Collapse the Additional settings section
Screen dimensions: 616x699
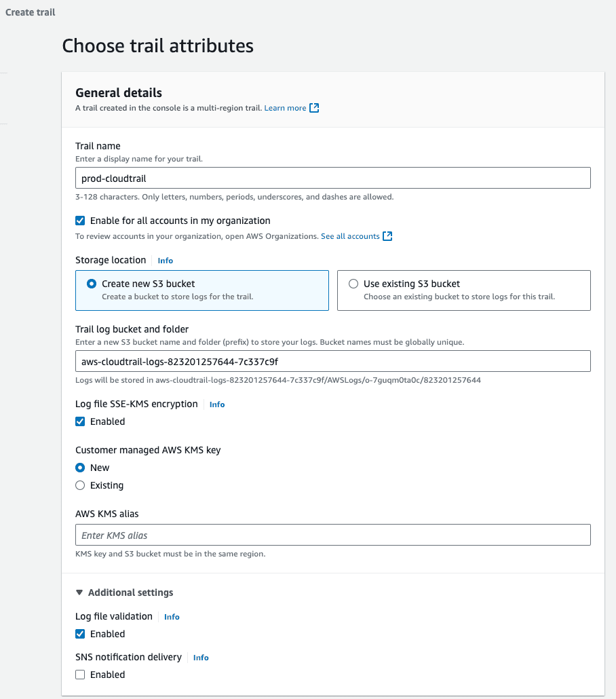pos(79,592)
